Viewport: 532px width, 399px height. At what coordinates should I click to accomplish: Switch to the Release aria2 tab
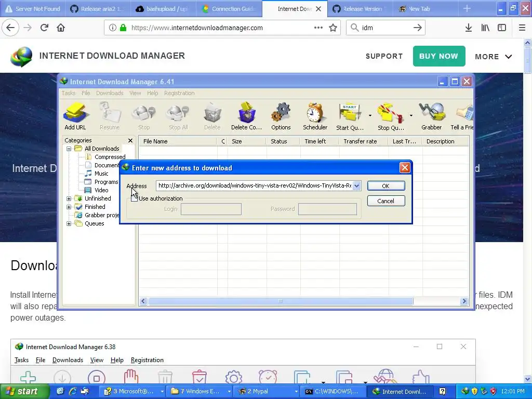[x=98, y=9]
